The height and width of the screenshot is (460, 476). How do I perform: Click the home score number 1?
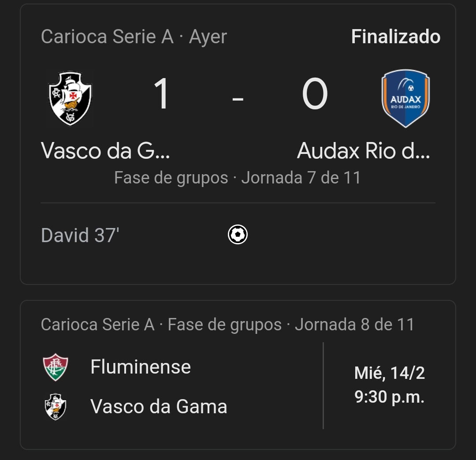coord(161,93)
